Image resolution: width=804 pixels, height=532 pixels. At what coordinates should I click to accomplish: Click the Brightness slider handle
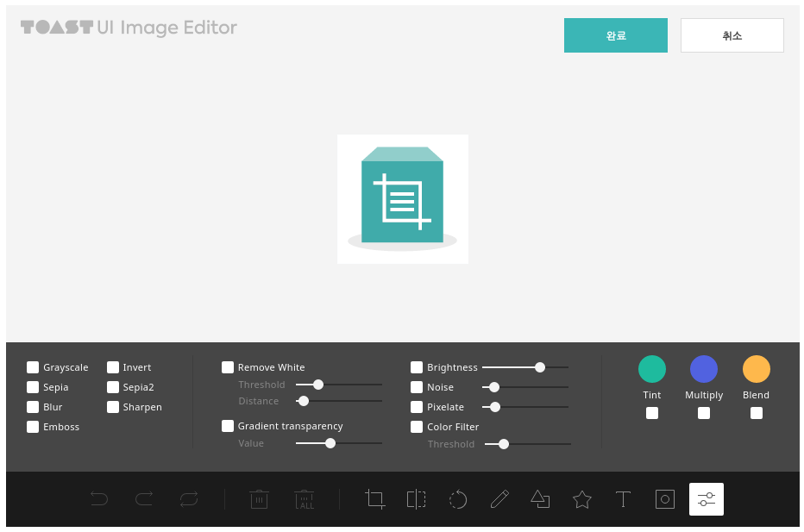[540, 367]
